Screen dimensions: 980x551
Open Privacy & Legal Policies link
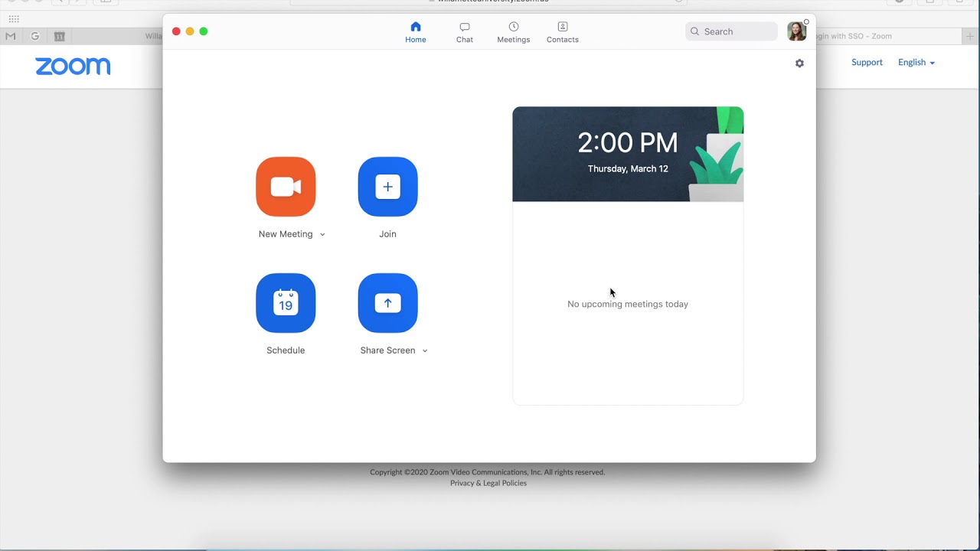click(488, 483)
